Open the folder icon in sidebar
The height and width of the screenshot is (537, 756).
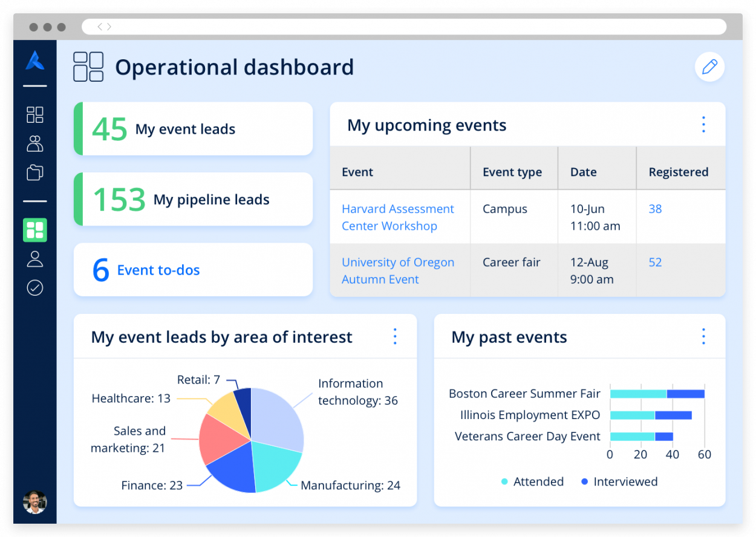(34, 172)
